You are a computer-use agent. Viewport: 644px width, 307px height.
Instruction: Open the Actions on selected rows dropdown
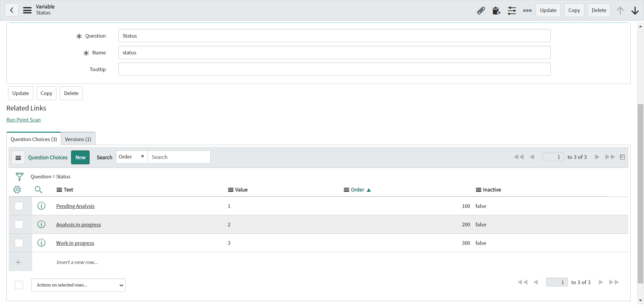tap(78, 285)
